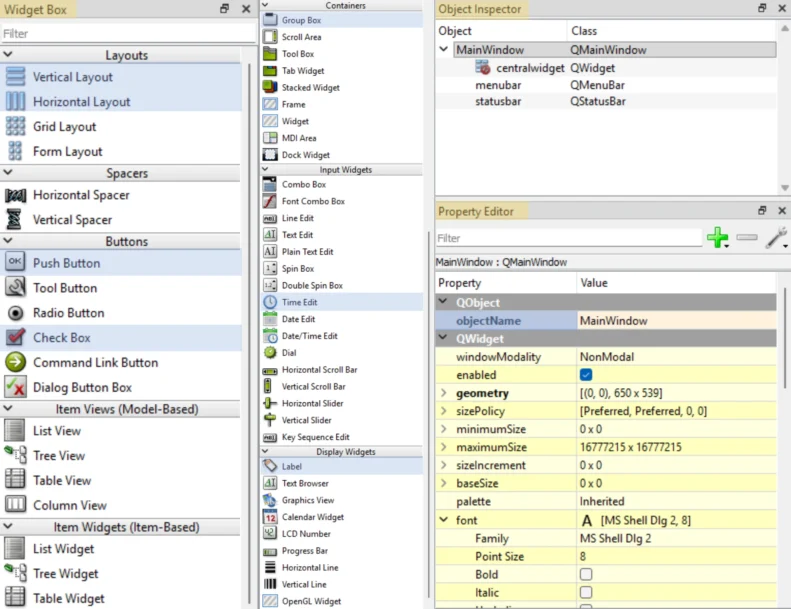Pick the List View icon

15,430
